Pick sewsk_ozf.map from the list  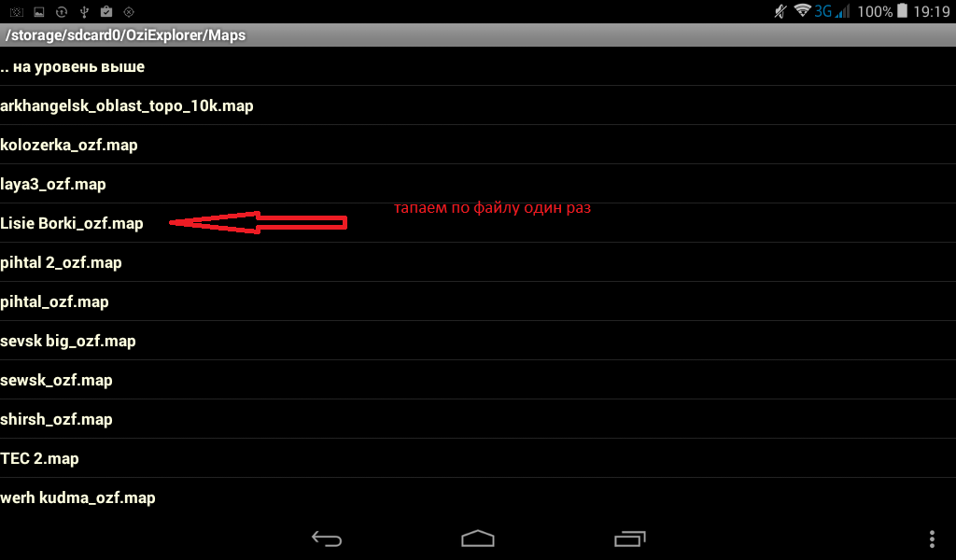tap(478, 380)
